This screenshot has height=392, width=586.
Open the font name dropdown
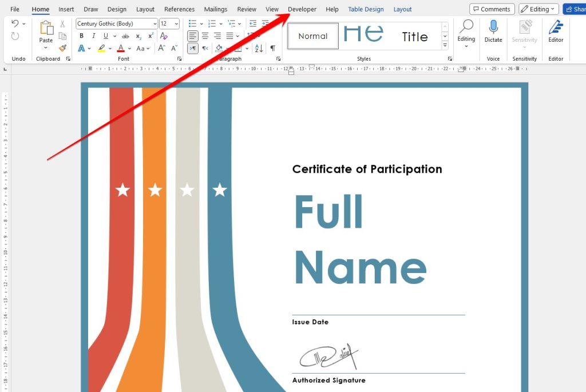point(155,24)
